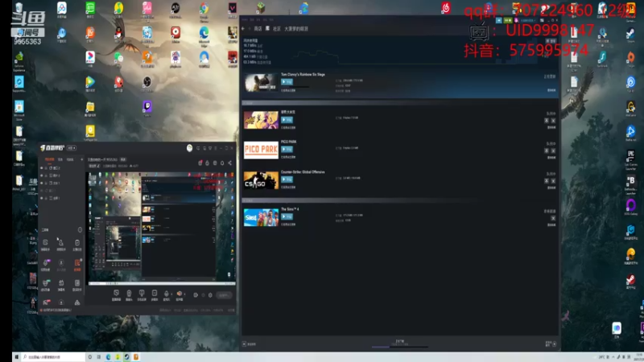
Task: Move PICO PARK up in download queue
Action: (x=547, y=150)
